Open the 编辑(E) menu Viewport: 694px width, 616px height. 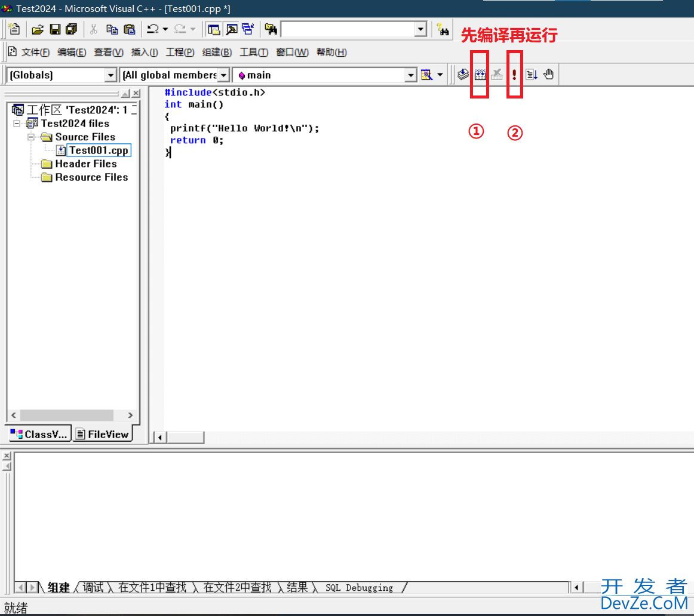[72, 52]
